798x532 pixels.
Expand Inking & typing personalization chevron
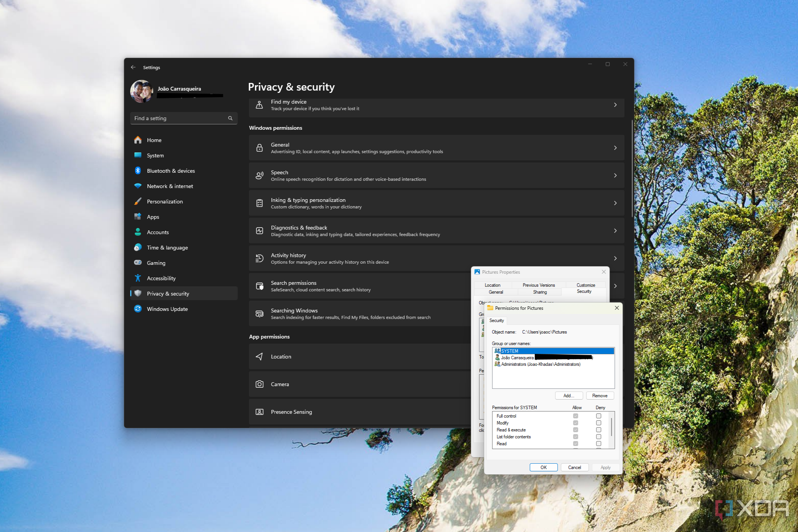click(x=615, y=203)
